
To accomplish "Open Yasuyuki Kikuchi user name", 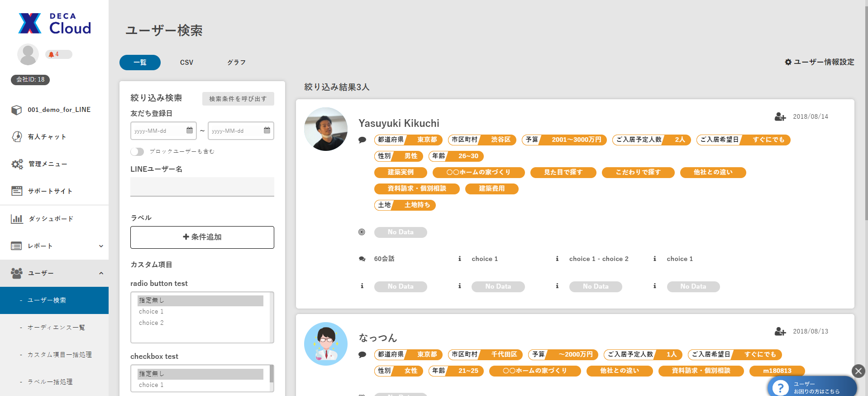I will [x=399, y=123].
